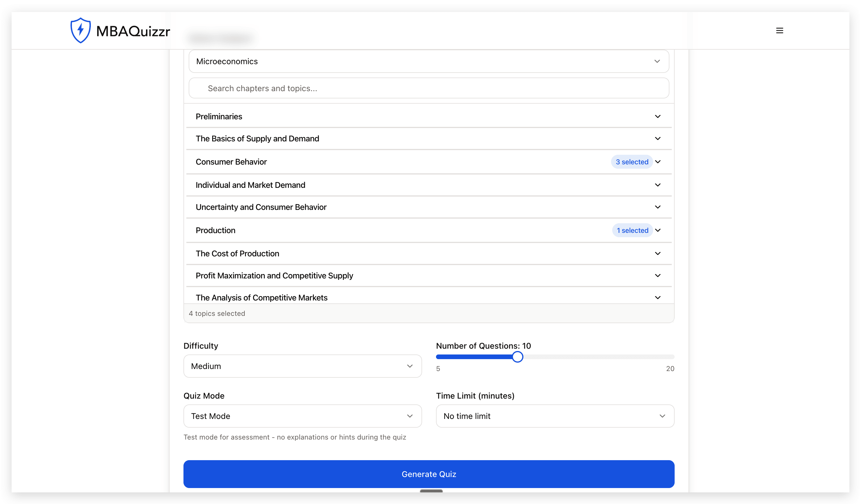This screenshot has height=504, width=861.
Task: Open the Time Limit dropdown
Action: tap(554, 416)
